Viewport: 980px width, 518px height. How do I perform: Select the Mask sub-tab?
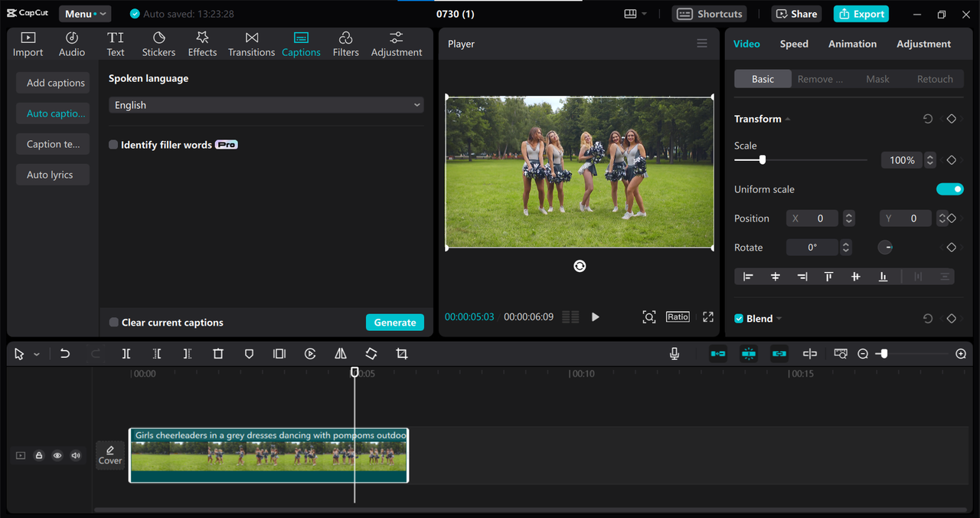877,79
